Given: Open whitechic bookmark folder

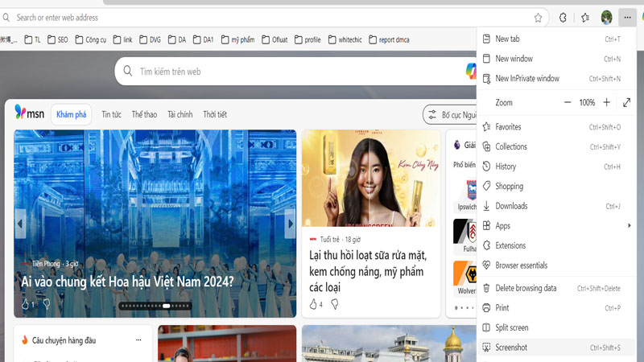Looking at the screenshot, I should pyautogui.click(x=345, y=39).
